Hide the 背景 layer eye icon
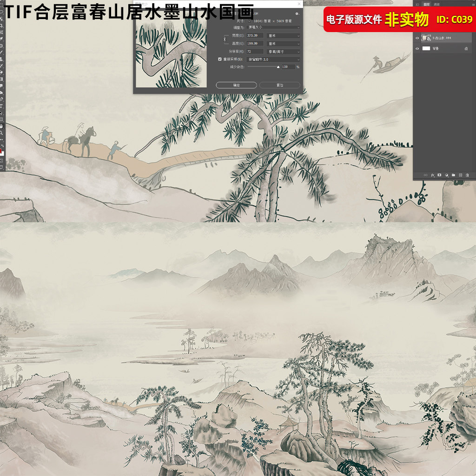Viewport: 476px width, 476px height. tap(417, 48)
